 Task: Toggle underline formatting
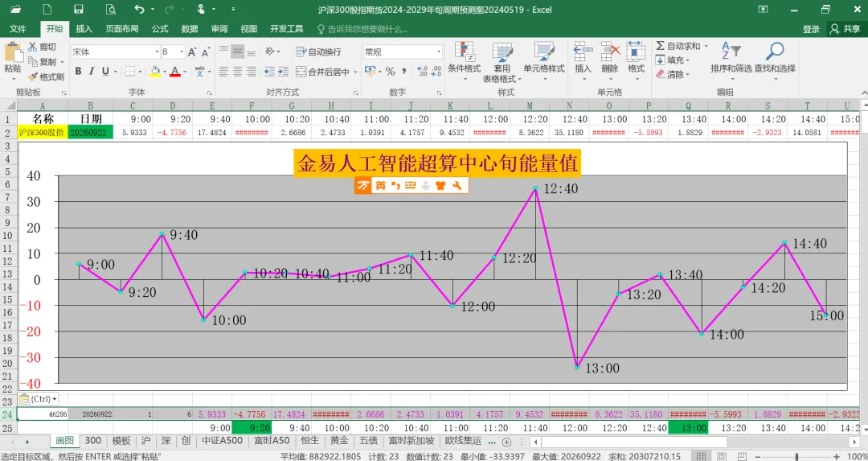point(104,72)
